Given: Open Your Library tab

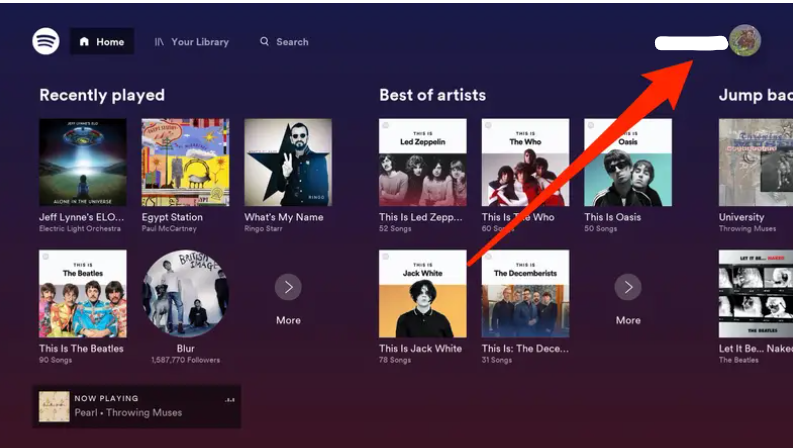Looking at the screenshot, I should pos(192,42).
